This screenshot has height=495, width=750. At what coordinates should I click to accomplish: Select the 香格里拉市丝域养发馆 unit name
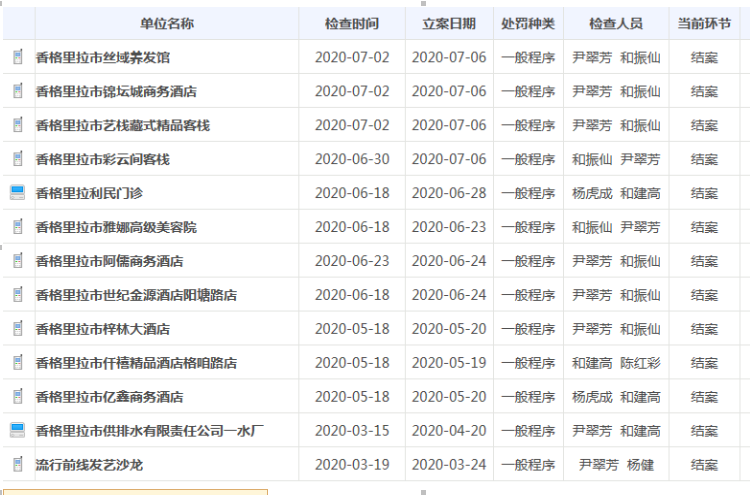coord(103,57)
